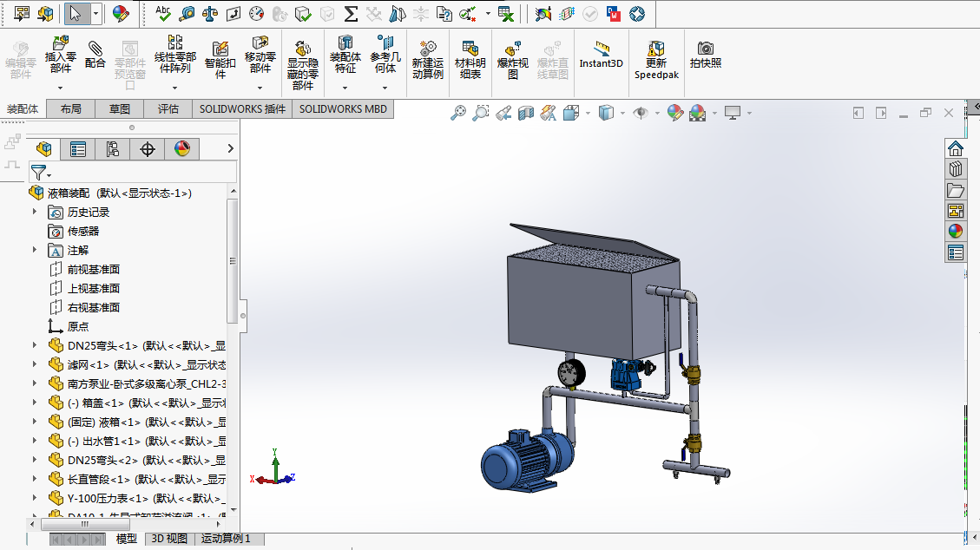Open the DisplayManager color ball tab
The image size is (980, 550).
pos(181,149)
